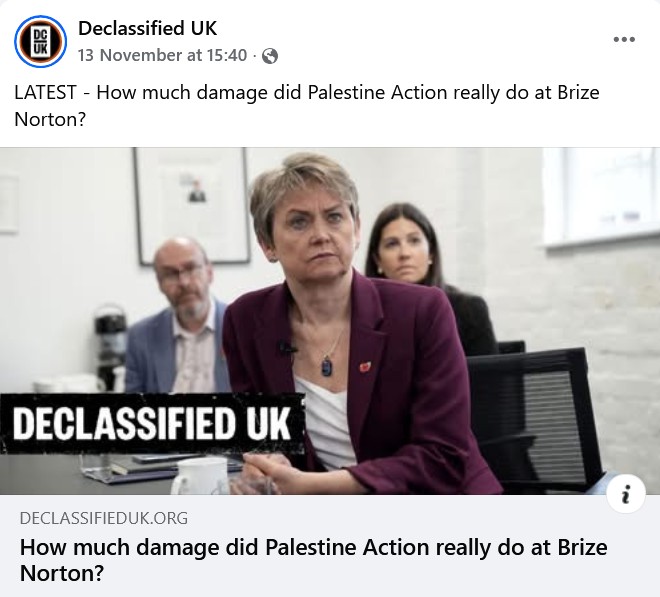Click the red poppy pin on the blazer
Screen dimensions: 660x597
click(x=365, y=366)
